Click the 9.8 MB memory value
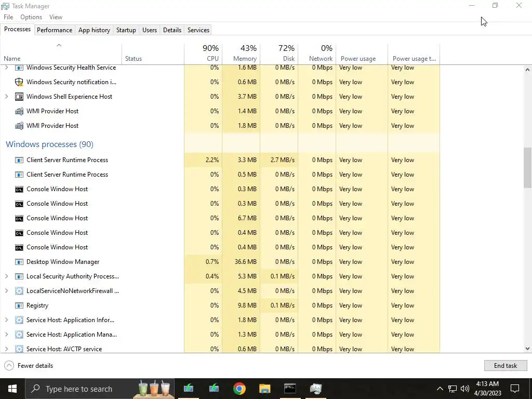 pyautogui.click(x=247, y=305)
